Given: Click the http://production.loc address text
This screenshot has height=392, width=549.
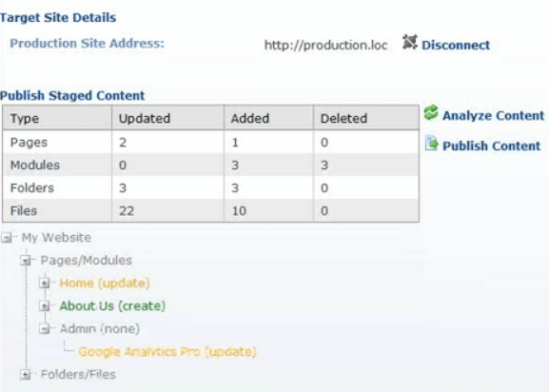Looking at the screenshot, I should pos(325,45).
